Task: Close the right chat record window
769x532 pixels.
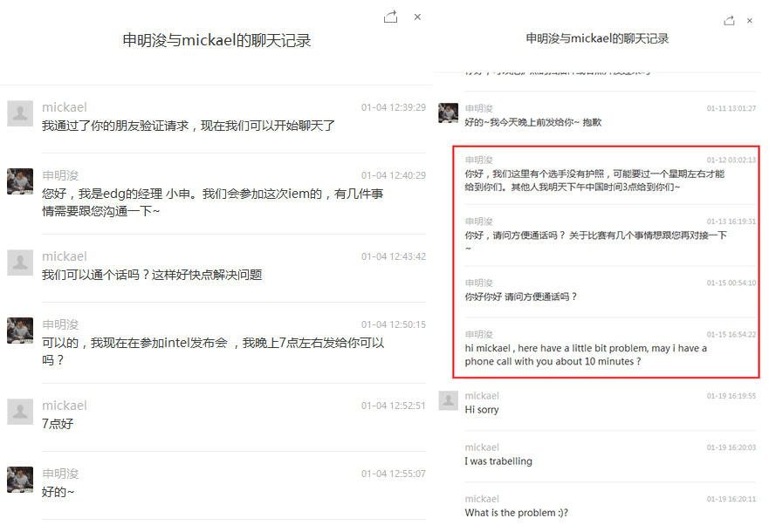Action: click(x=750, y=21)
